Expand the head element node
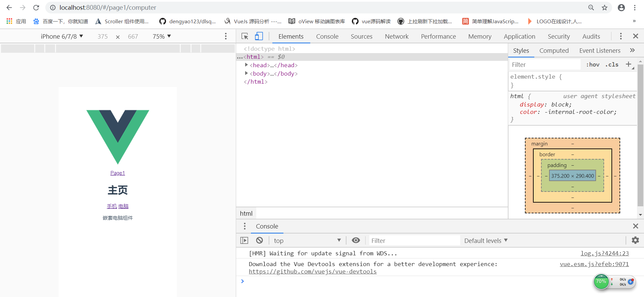The width and height of the screenshot is (644, 297). point(247,65)
